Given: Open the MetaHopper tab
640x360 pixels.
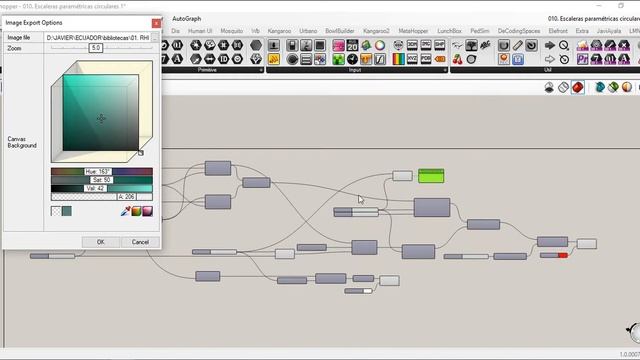Looking at the screenshot, I should (x=413, y=31).
